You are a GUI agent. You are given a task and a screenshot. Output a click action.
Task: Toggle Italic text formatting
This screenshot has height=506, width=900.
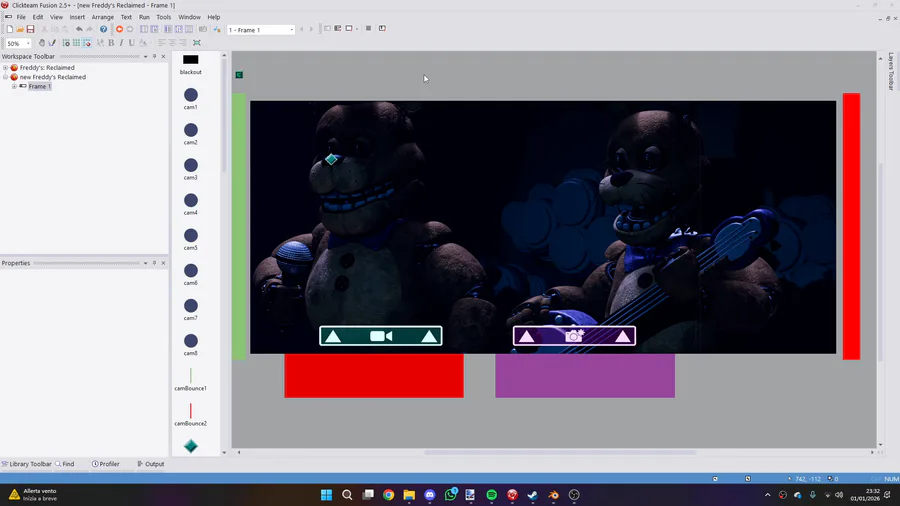point(121,43)
